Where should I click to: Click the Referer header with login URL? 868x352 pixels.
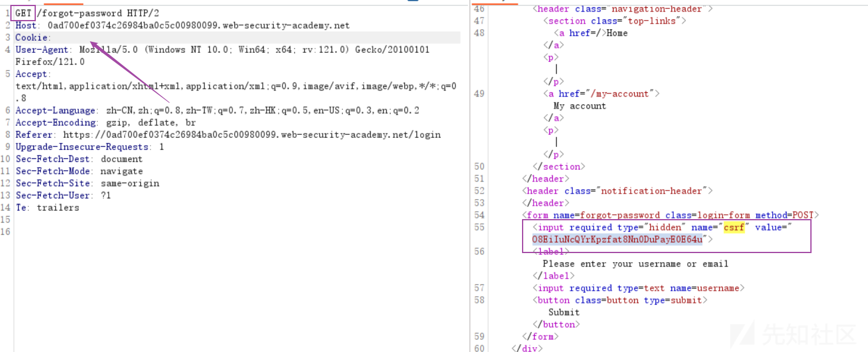click(x=228, y=134)
